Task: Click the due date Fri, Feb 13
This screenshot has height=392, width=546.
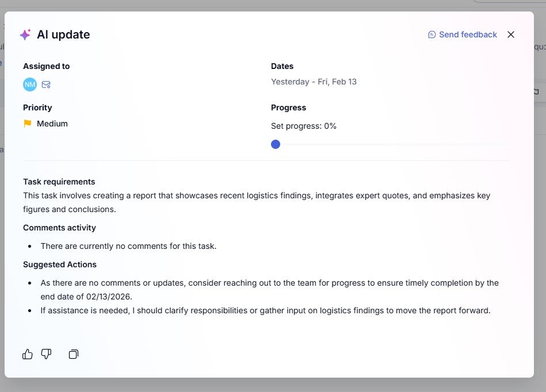Action: coord(337,81)
